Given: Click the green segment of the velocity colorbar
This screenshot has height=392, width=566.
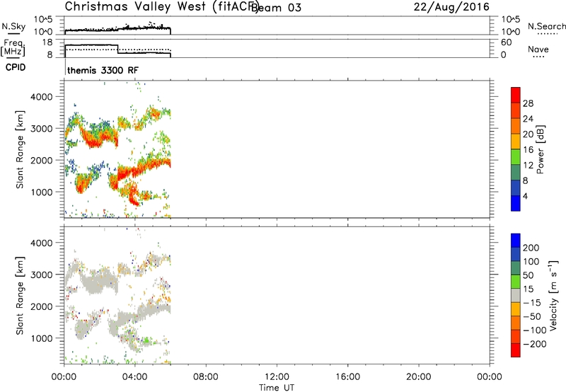Looking at the screenshot, I should (516, 282).
